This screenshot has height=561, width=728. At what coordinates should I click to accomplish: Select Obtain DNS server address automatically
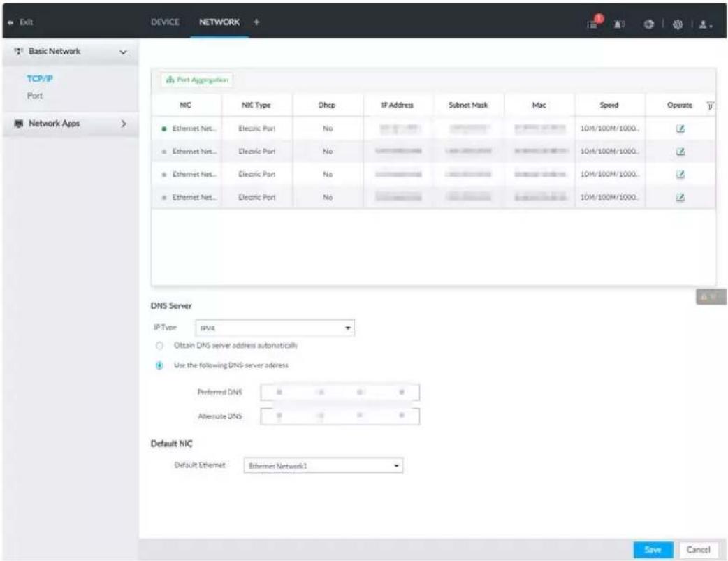pos(160,346)
